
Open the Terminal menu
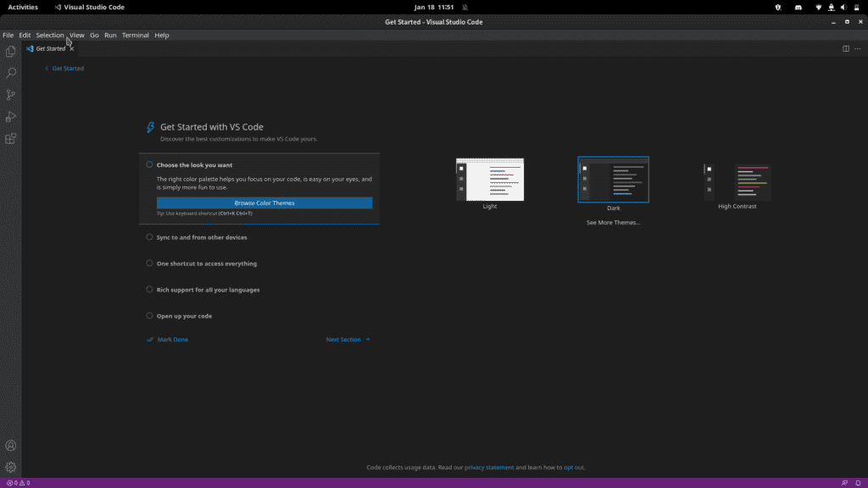(x=135, y=35)
